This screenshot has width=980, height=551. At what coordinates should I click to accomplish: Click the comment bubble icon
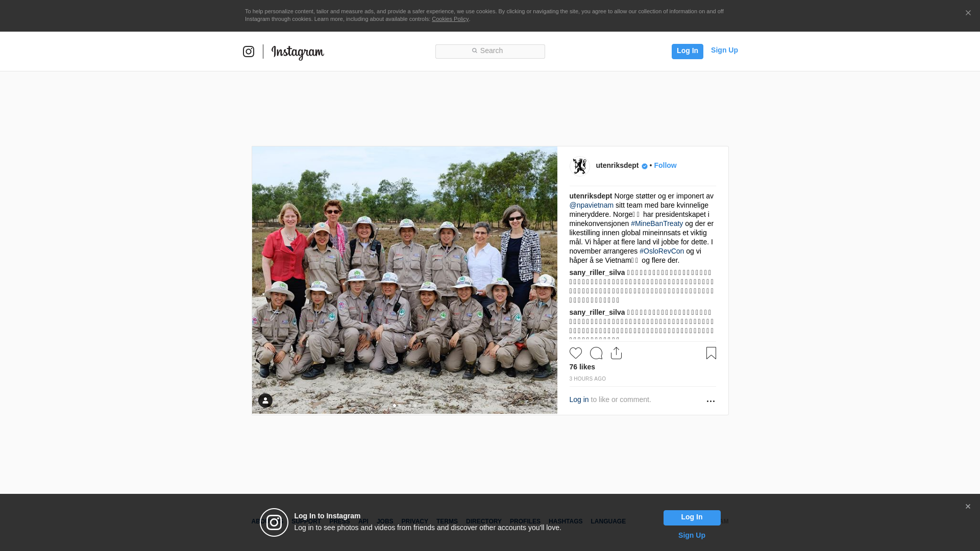pos(596,353)
